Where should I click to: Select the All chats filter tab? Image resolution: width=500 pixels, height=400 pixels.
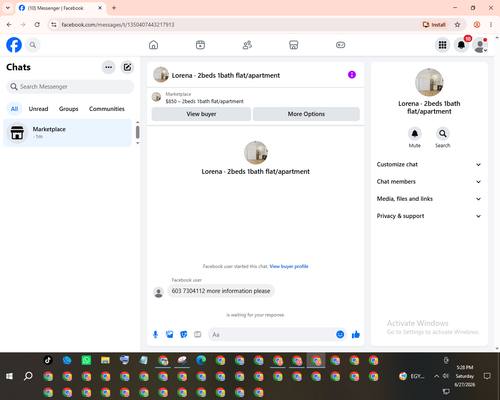pos(14,109)
